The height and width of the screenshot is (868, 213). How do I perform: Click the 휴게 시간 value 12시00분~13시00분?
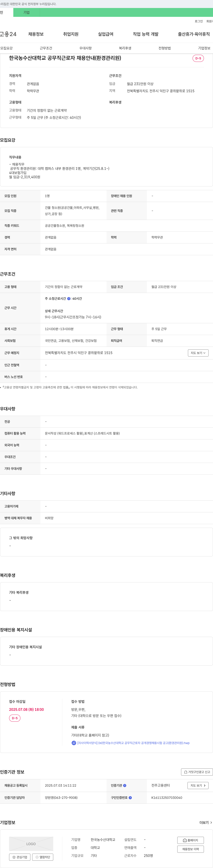(59, 329)
